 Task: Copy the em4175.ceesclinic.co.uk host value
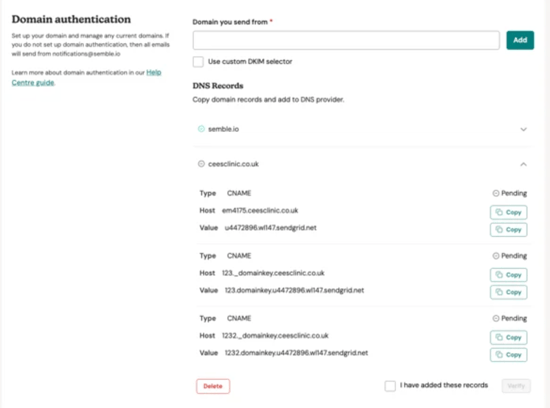pyautogui.click(x=508, y=212)
